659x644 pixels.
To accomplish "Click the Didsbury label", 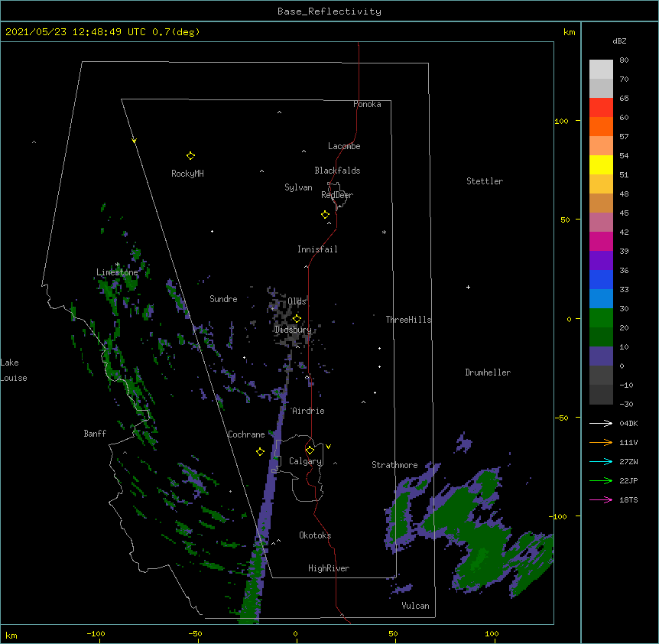I will click(293, 330).
